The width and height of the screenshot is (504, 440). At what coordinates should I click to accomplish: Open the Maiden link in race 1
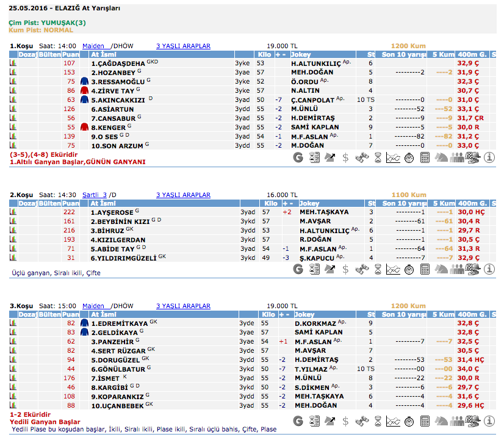93,46
